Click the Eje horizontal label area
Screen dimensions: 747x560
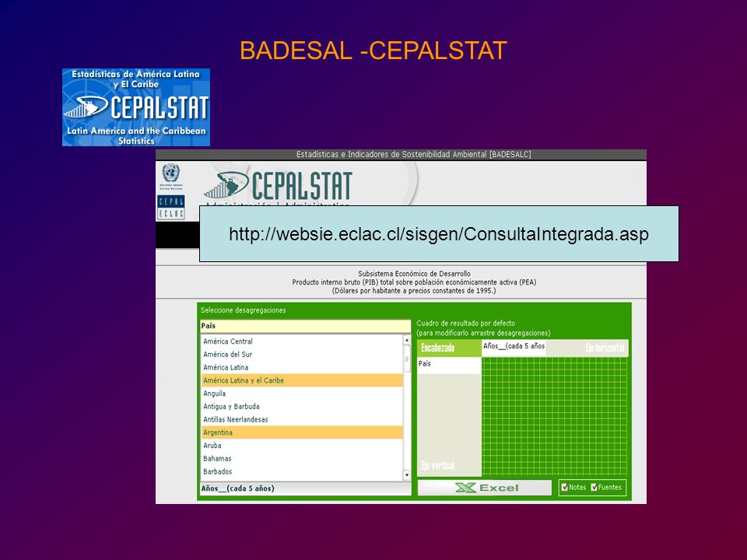tap(605, 348)
